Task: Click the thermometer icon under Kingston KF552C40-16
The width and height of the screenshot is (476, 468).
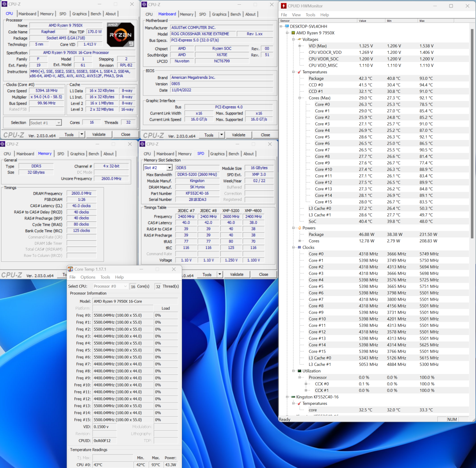Action: [299, 404]
